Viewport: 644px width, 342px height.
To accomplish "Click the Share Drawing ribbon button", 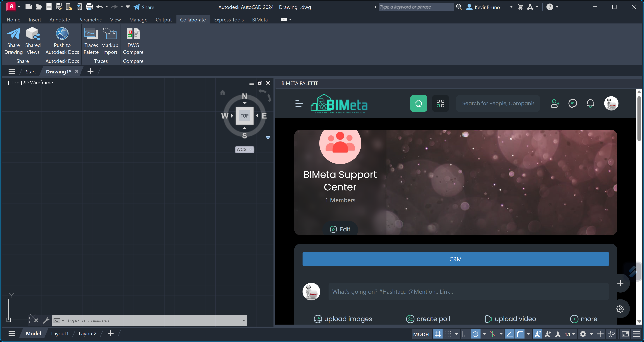I will 13,41.
